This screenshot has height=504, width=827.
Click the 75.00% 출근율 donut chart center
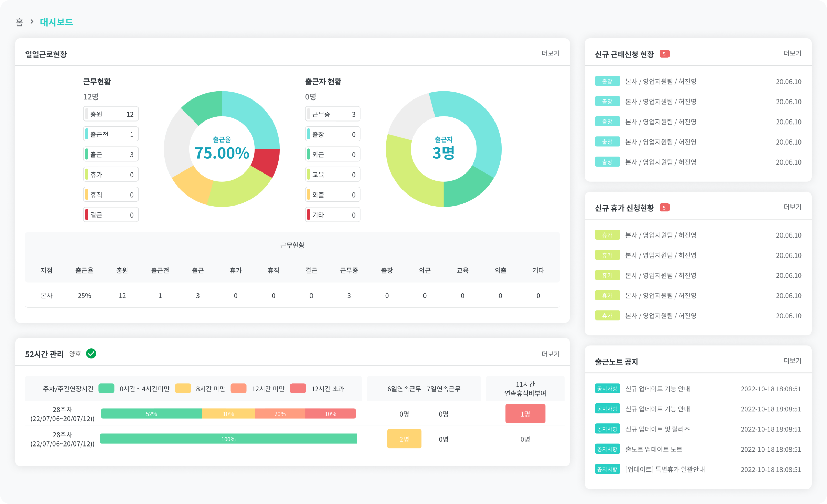click(x=222, y=149)
